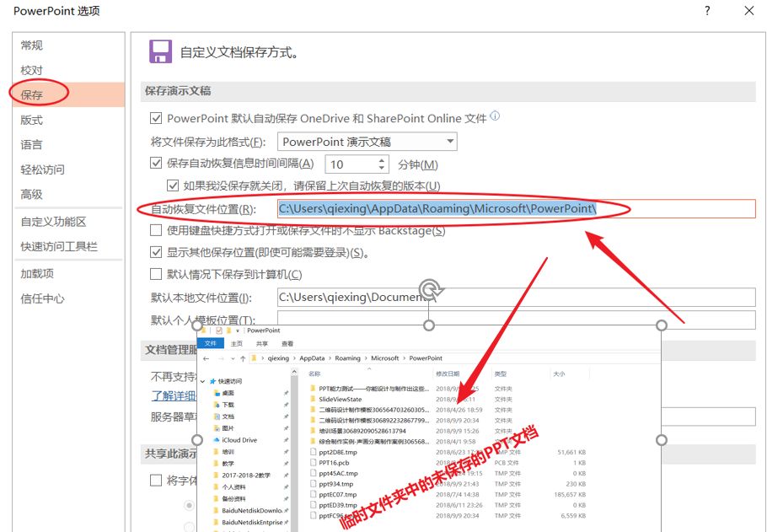Click the 自动恢复文件位置 path field
The height and width of the screenshot is (532, 767).
click(x=517, y=208)
